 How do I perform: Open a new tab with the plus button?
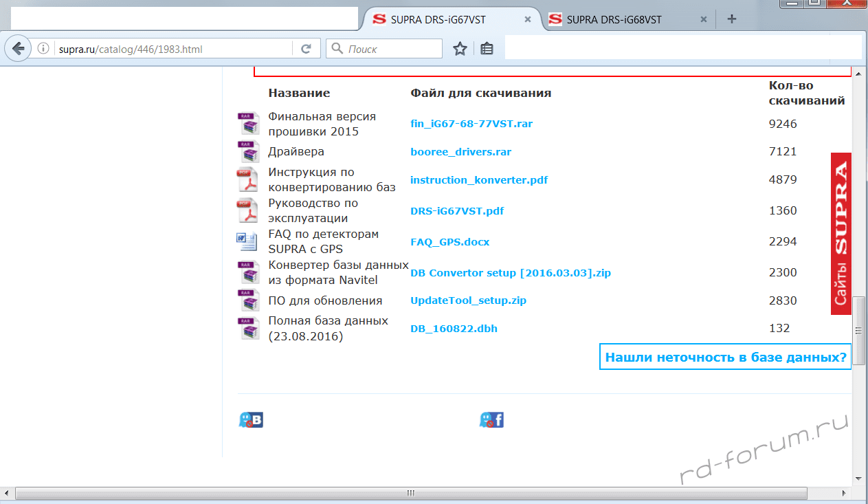click(x=732, y=19)
